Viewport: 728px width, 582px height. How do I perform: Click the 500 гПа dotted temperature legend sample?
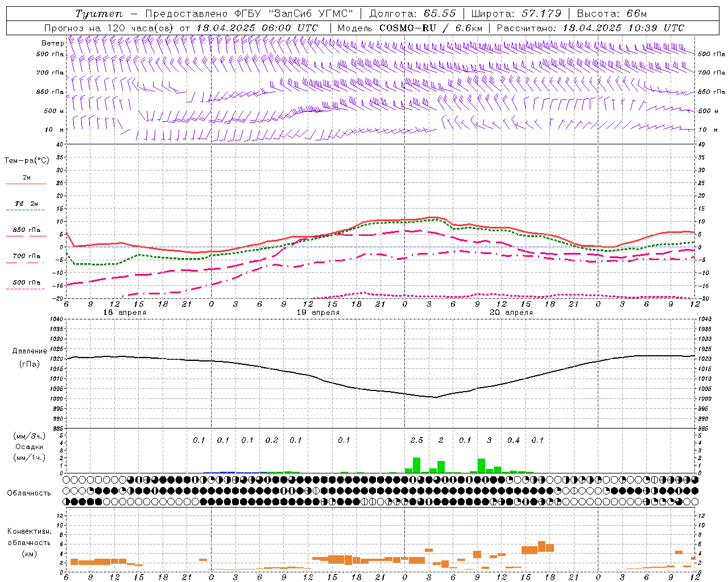point(26,289)
